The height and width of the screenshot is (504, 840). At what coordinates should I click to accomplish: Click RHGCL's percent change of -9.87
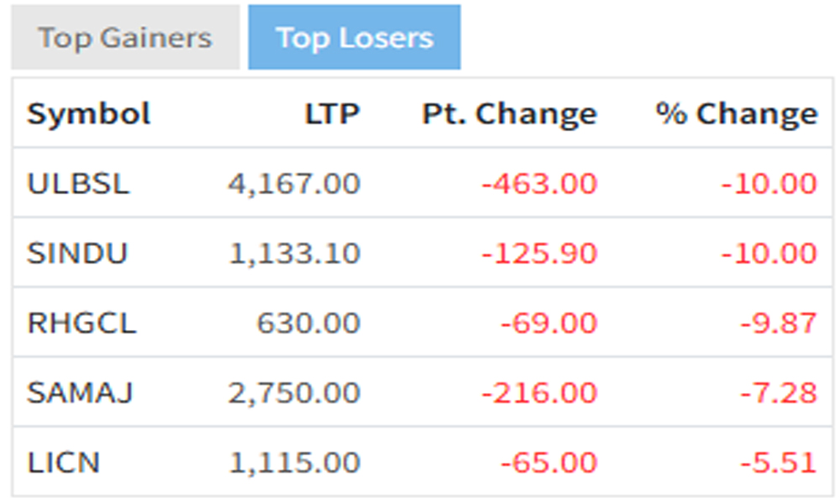coord(778,323)
